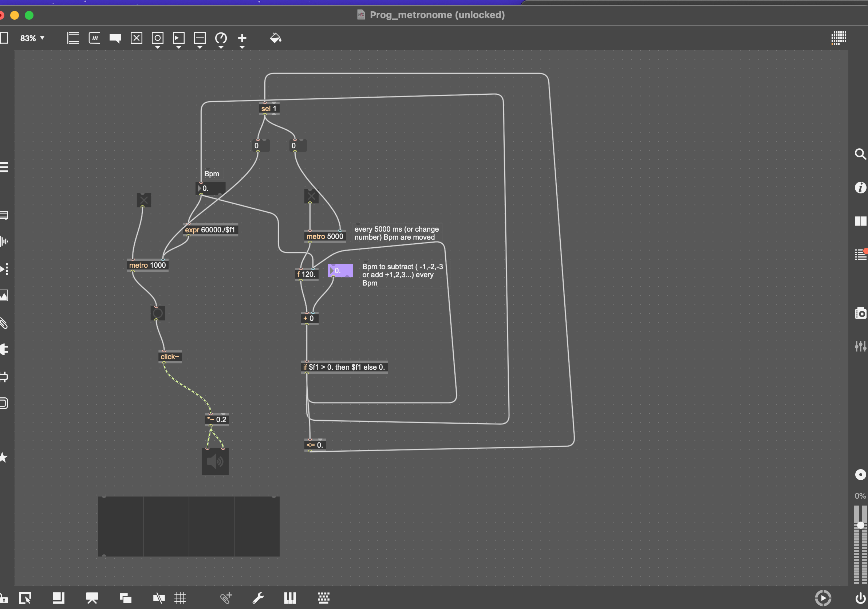Expand the dial object dropdown in the toolbar
The width and height of the screenshot is (868, 609).
pos(221,48)
